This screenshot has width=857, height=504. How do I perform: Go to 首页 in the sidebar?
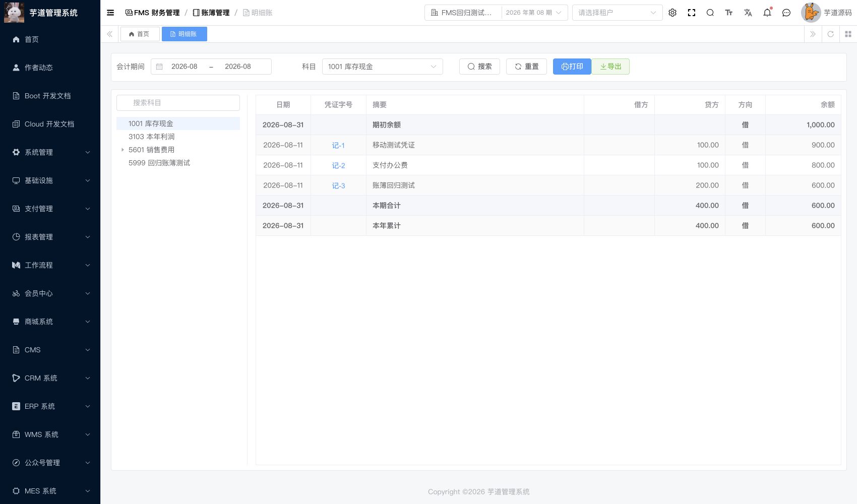pyautogui.click(x=50, y=39)
